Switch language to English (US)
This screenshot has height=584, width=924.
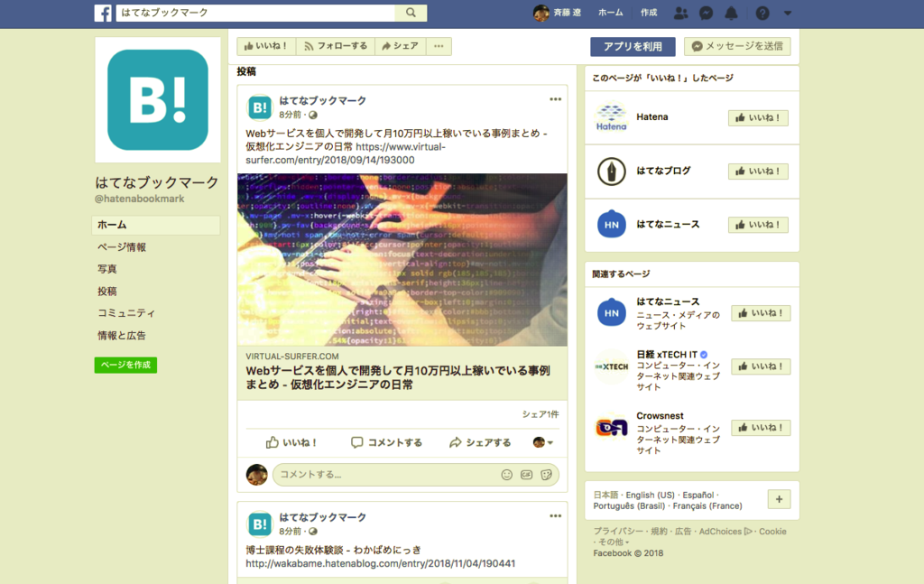click(x=650, y=495)
